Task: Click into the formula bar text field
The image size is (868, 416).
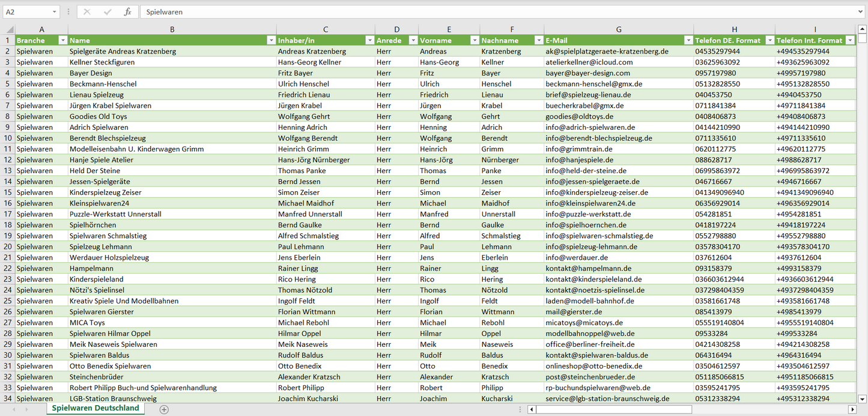Action: [x=481, y=12]
